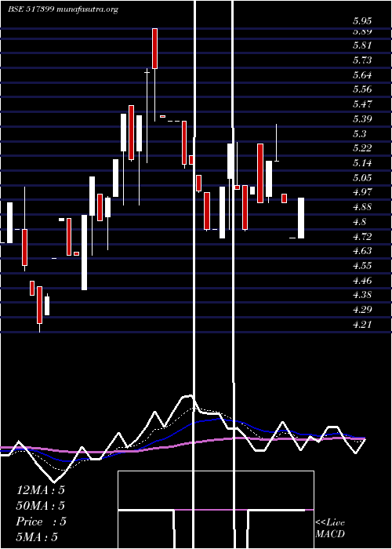392x549 pixels.
Task: Click the 4.88 price axis label
Action: [x=362, y=206]
